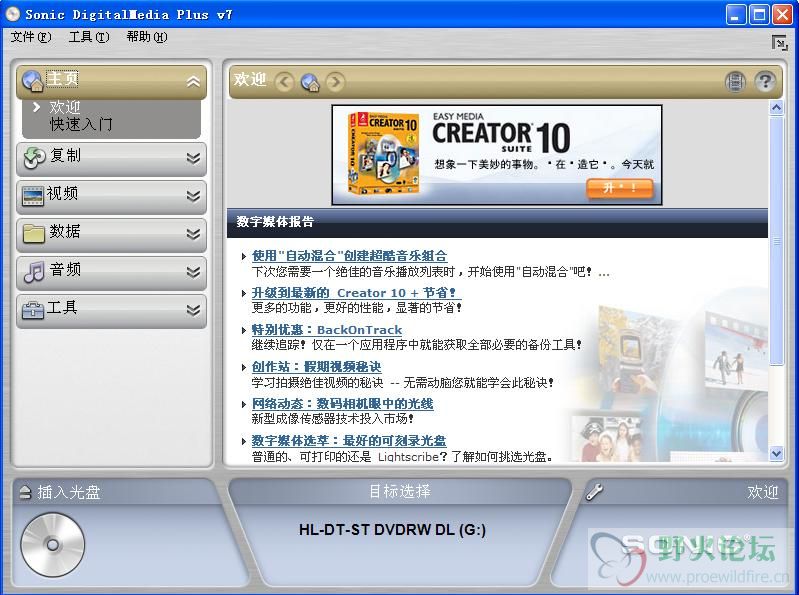Open the filmstrip media icon in toolbar
The height and width of the screenshot is (595, 799).
point(735,82)
